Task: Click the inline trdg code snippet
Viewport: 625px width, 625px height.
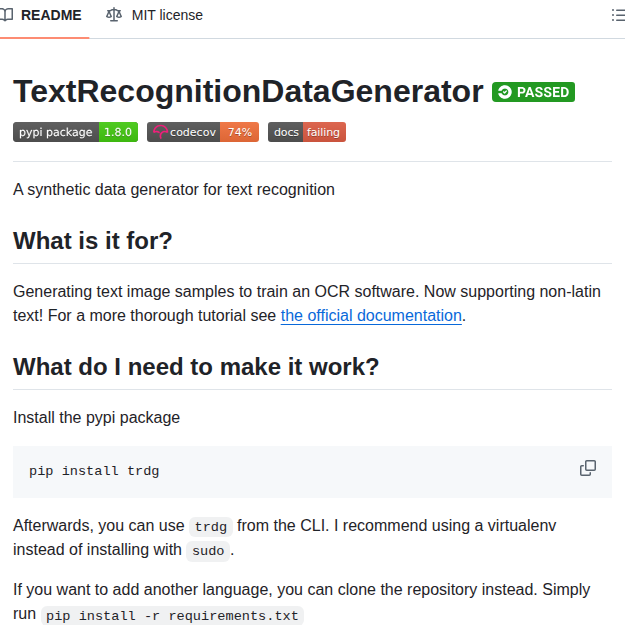Action: (x=211, y=526)
